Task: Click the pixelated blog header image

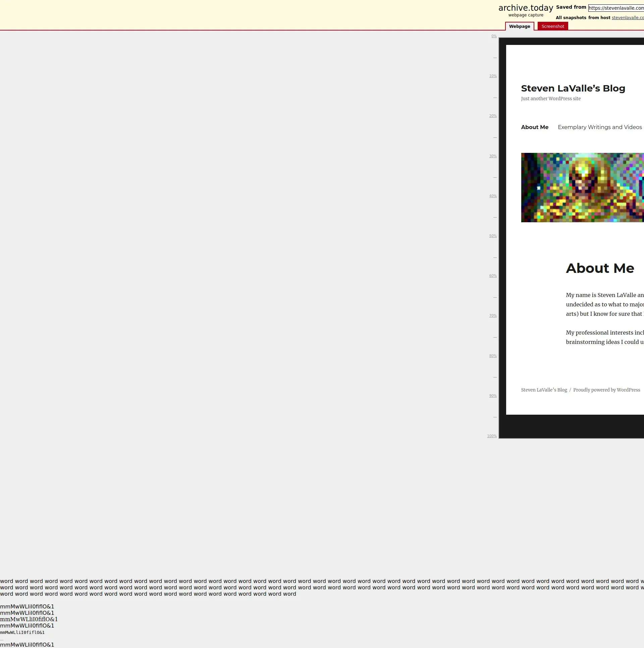Action: coord(582,187)
